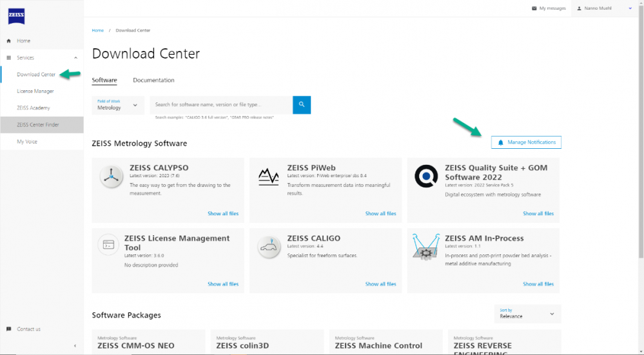644x355 pixels.
Task: Switch to the Documentation tab
Action: coord(153,81)
